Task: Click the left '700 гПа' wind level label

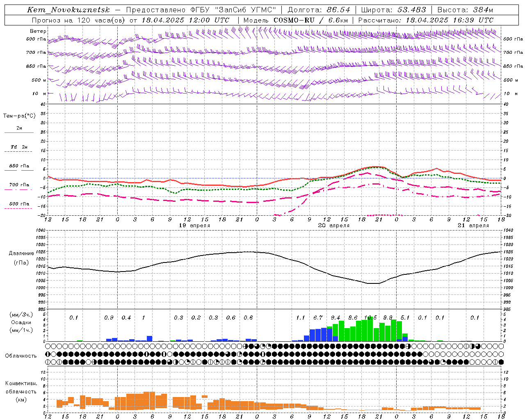Action: (36, 52)
